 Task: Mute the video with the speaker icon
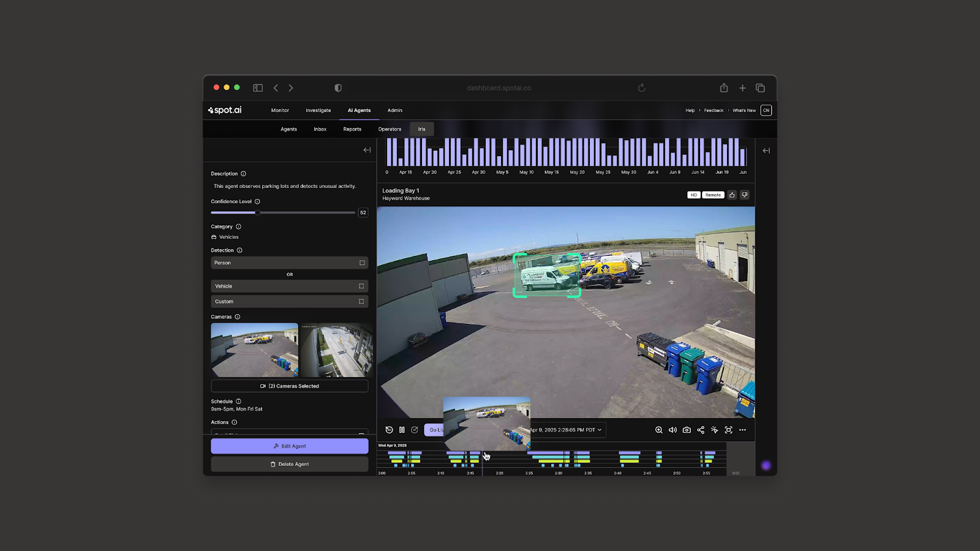[x=673, y=430]
